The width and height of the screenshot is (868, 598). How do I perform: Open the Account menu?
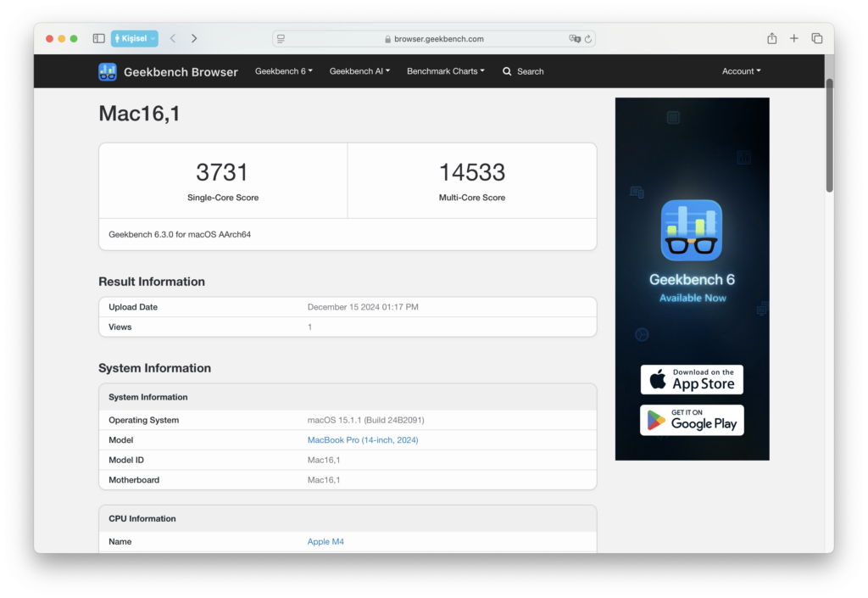click(x=741, y=71)
